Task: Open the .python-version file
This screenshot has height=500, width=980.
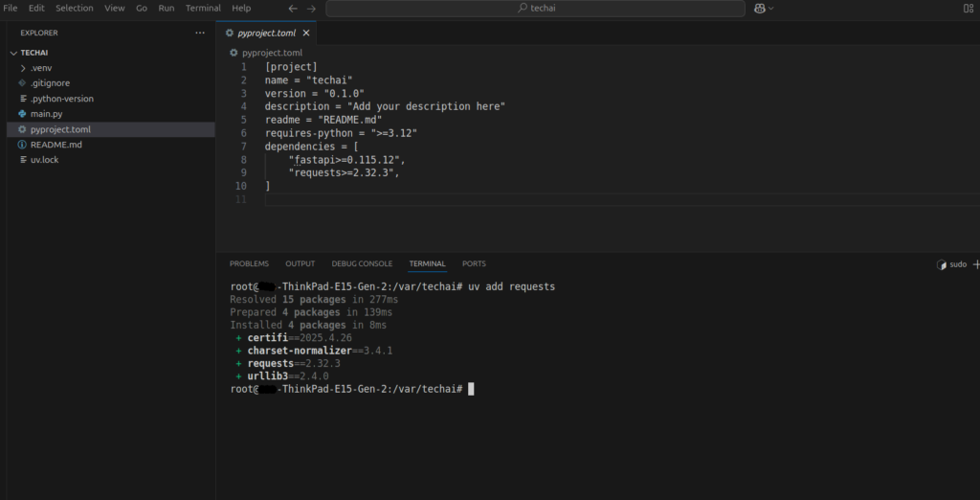Action: [x=111, y=99]
